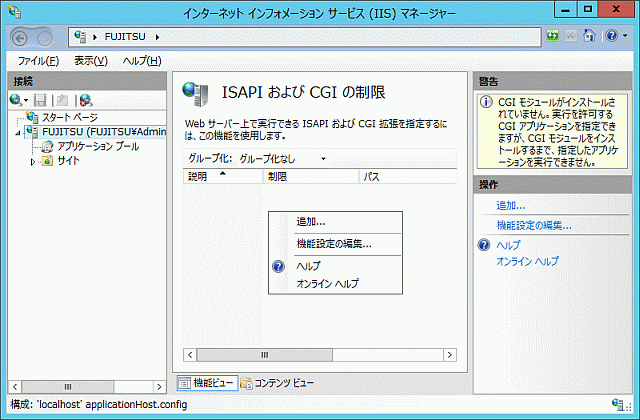Expand the arrow after FUJITSU in the address bar
This screenshot has height=420, width=640.
(157, 37)
